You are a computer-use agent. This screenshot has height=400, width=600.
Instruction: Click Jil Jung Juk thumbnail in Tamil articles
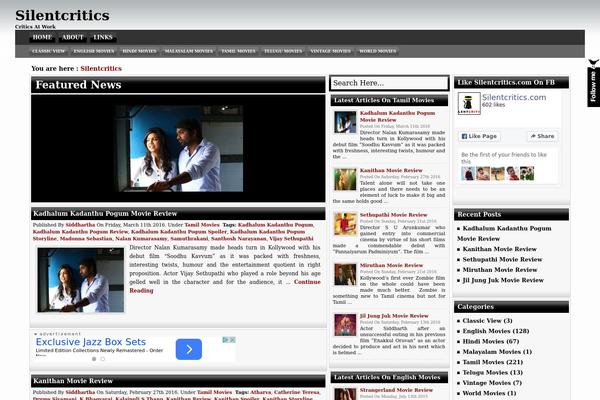(x=345, y=325)
